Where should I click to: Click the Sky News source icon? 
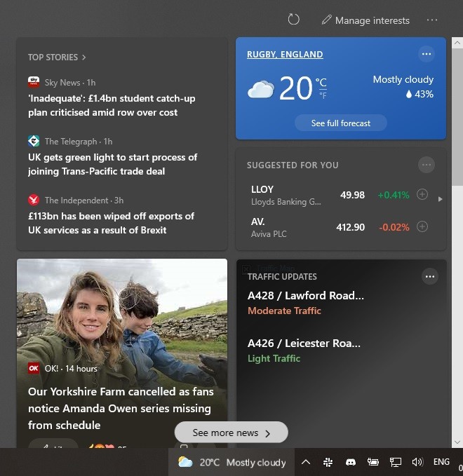click(x=34, y=82)
